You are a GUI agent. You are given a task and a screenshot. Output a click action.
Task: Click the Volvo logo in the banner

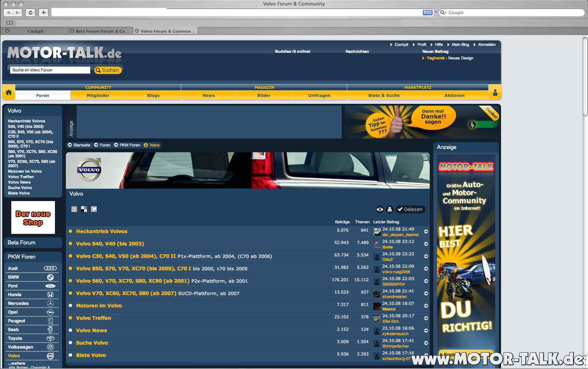point(89,170)
